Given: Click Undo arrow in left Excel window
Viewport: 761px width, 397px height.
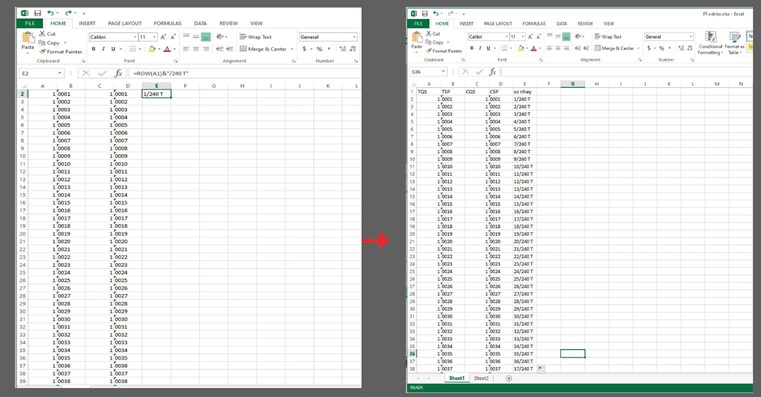Looking at the screenshot, I should point(50,13).
